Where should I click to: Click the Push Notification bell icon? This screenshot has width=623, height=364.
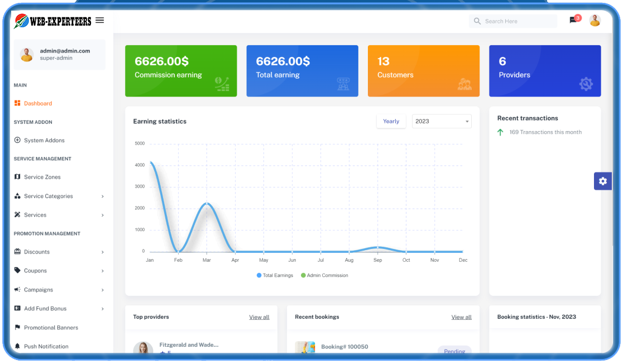[17, 346]
